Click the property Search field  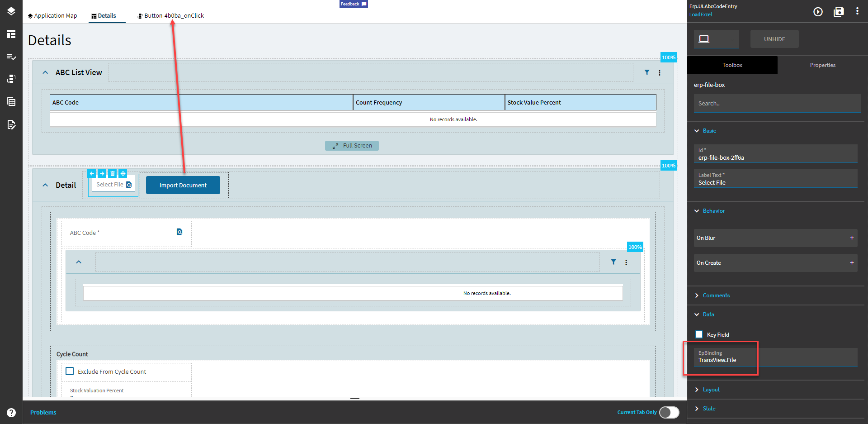[x=778, y=104]
